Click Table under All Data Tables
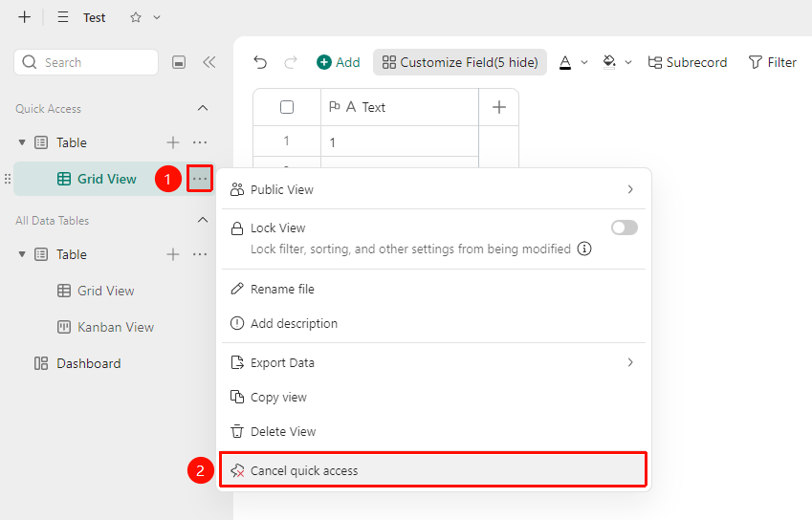Screen dimensions: 812x520 (x=72, y=254)
